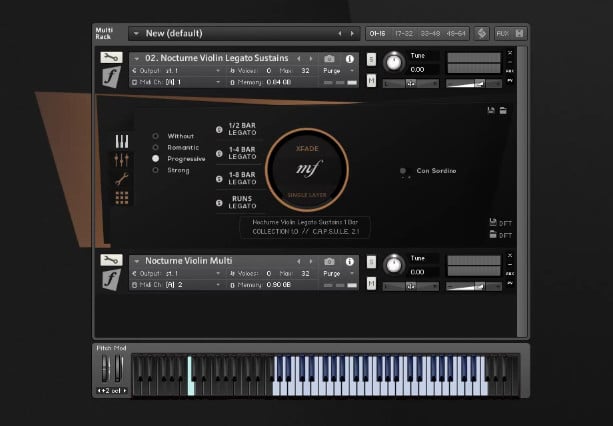Viewport: 613px width, 426px height.
Task: Click pan slider of Nocturne Violin Multi
Action: point(410,286)
